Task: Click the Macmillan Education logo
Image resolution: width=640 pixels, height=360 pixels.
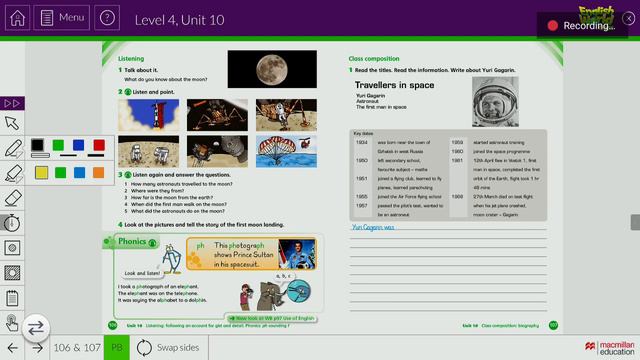Action: point(610,348)
